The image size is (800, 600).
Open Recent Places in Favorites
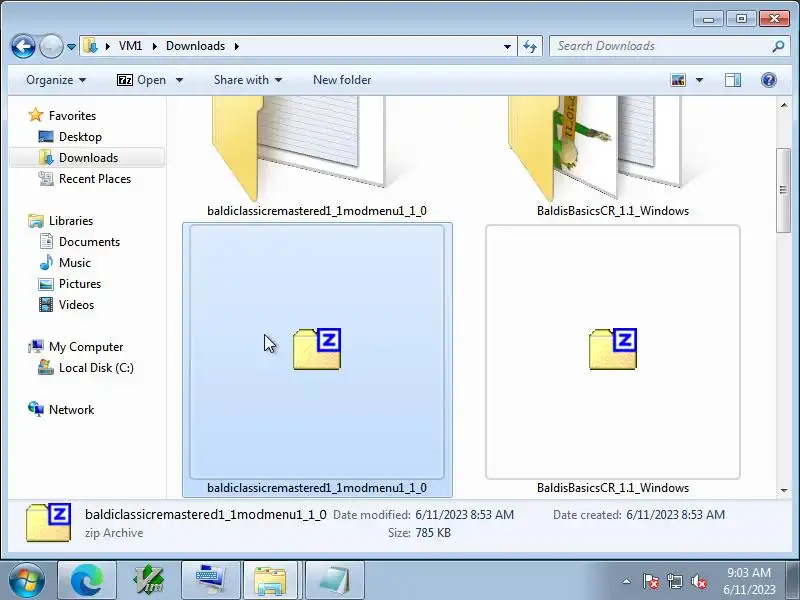click(x=95, y=179)
